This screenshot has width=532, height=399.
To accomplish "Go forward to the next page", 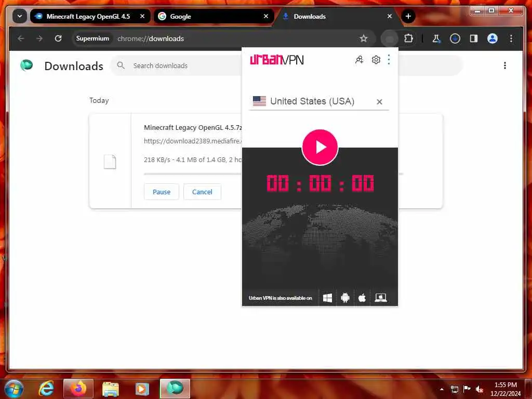I will click(39, 38).
